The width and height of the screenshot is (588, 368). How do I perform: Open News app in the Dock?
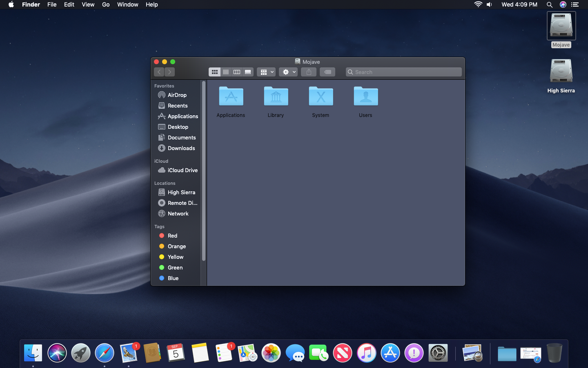(343, 353)
